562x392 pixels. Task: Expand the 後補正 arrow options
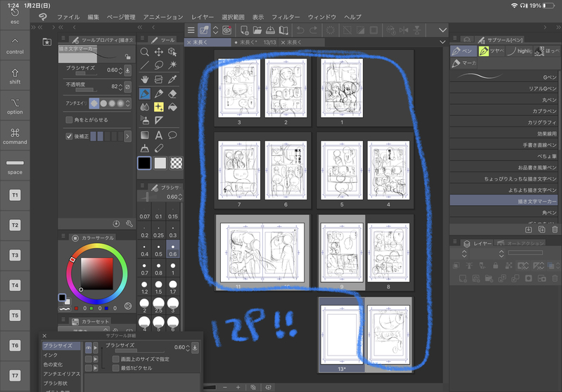(x=127, y=136)
